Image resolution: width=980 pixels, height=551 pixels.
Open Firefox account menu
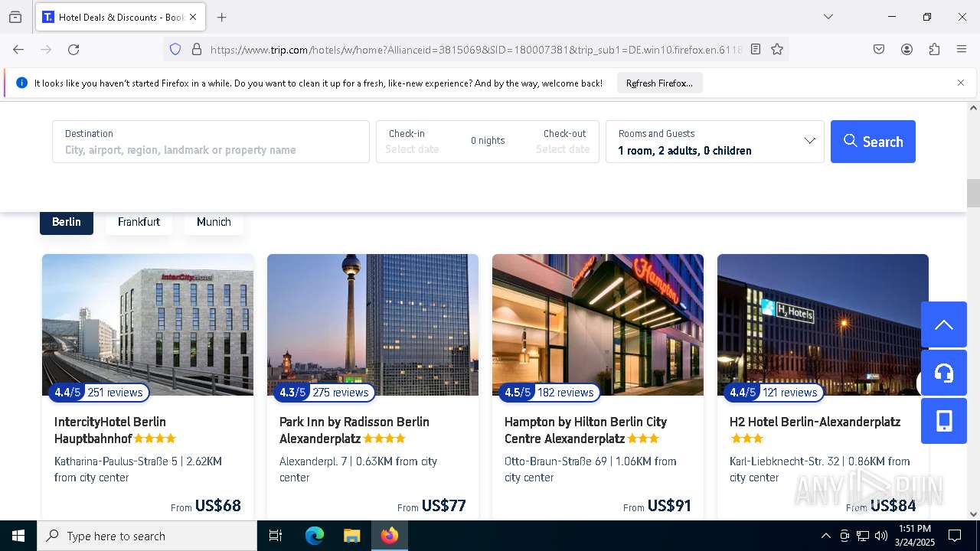pyautogui.click(x=906, y=50)
